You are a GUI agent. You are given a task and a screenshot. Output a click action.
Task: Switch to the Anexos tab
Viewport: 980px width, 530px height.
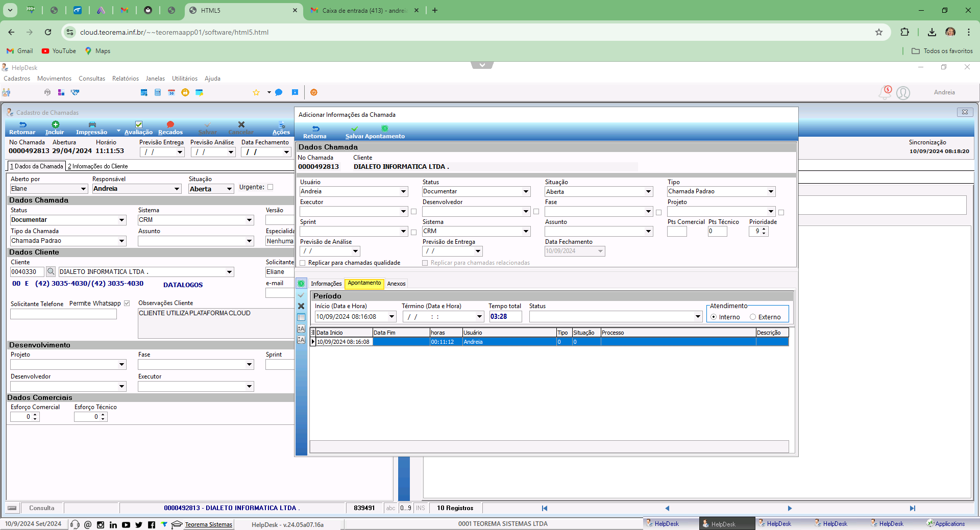pos(396,284)
